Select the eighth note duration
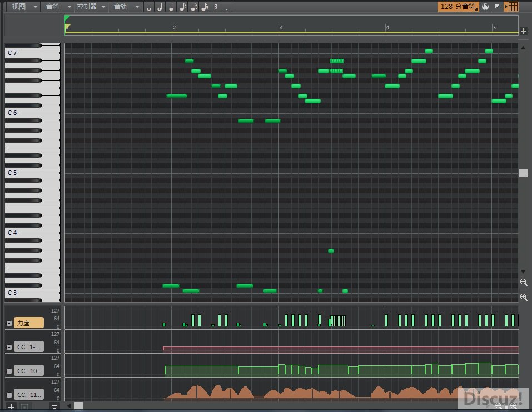This screenshot has height=412, width=532. pyautogui.click(x=182, y=7)
